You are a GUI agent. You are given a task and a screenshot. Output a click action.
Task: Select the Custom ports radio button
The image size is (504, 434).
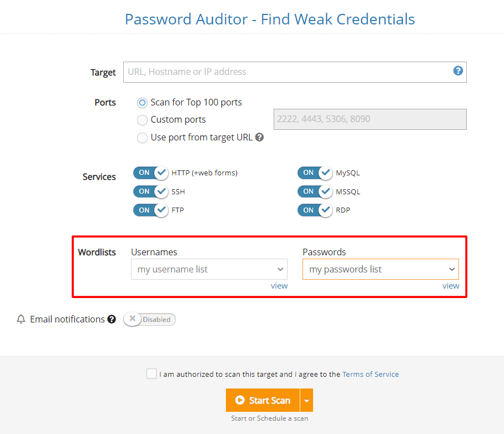click(x=142, y=120)
